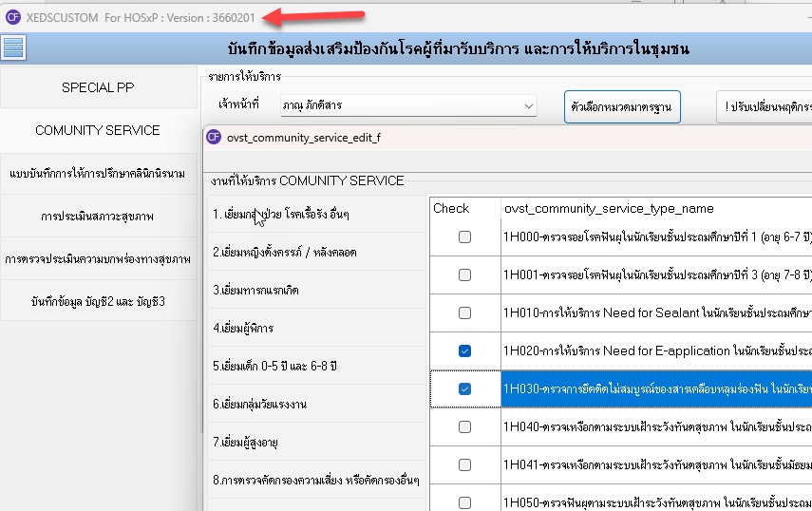Click the ovst_community_service_edit_f window icon

(215, 137)
